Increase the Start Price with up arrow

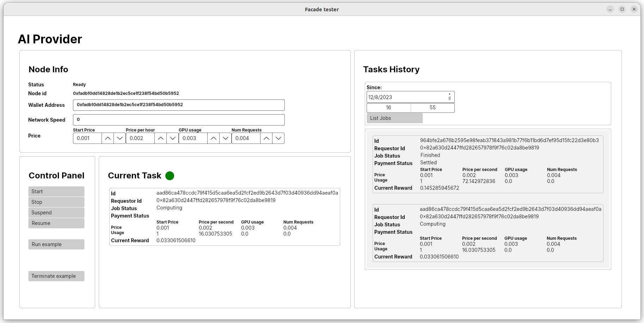[x=108, y=138]
